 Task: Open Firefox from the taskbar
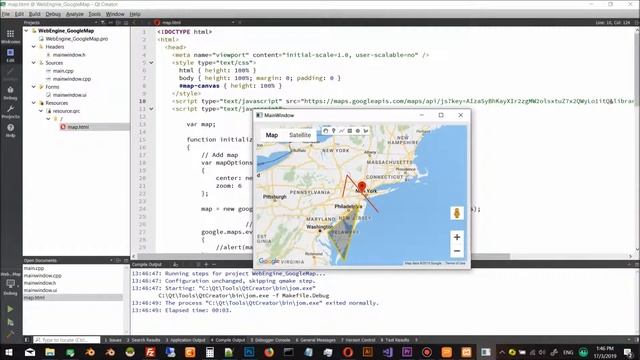pos(269,352)
